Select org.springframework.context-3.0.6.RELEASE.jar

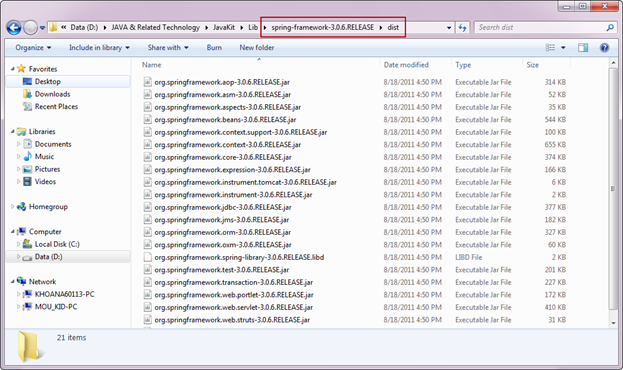pos(228,145)
